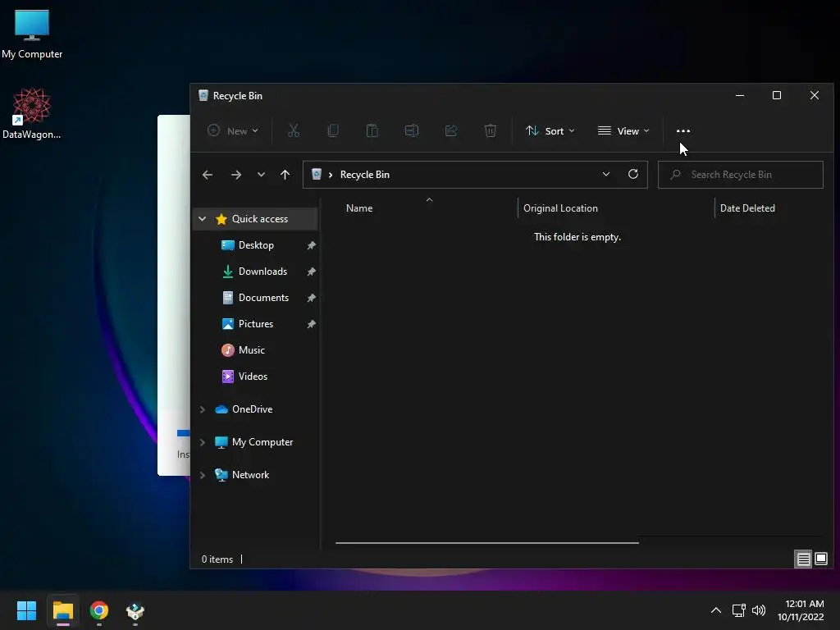Open the clock and date flyout
The height and width of the screenshot is (630, 840).
pos(801,610)
